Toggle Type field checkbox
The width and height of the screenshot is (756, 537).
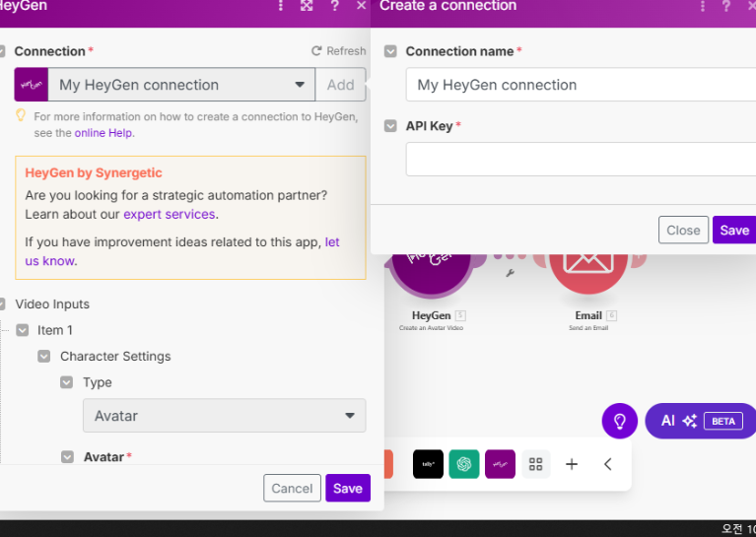[x=67, y=382]
